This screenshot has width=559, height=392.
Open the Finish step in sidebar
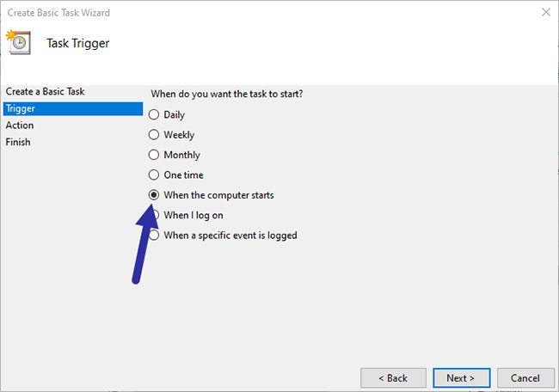[x=18, y=142]
